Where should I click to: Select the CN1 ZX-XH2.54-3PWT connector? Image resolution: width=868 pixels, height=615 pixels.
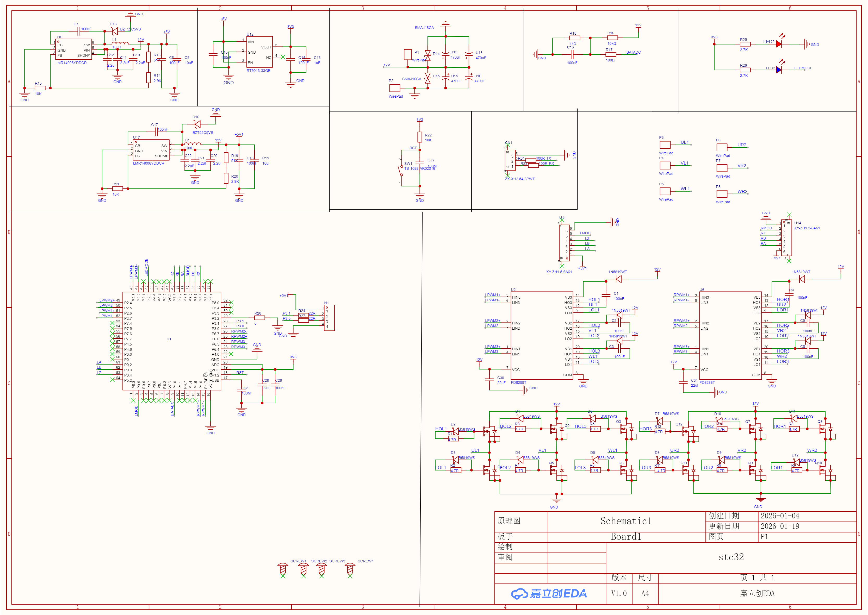click(510, 161)
